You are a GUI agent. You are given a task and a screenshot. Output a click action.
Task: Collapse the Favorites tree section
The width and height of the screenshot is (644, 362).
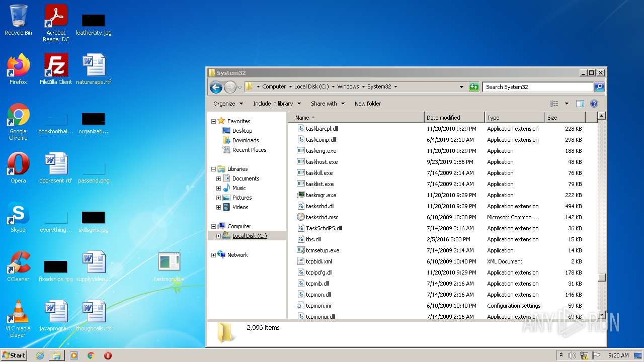pyautogui.click(x=213, y=121)
